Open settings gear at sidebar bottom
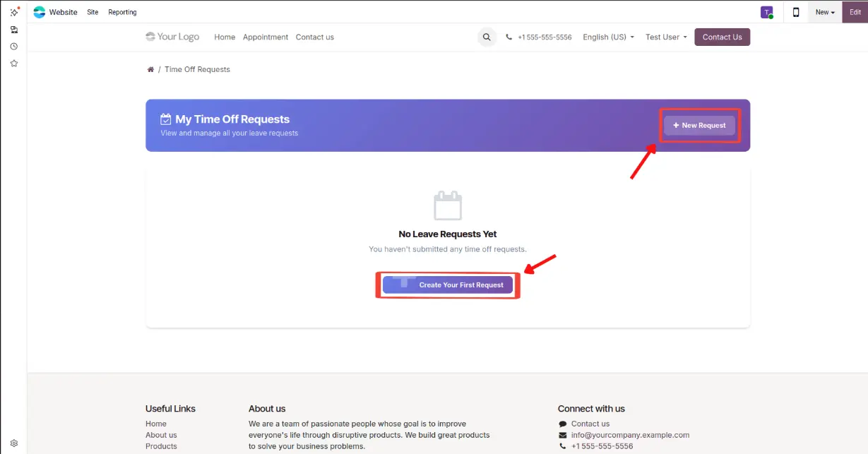Screen dimensions: 868x454 tap(13, 443)
